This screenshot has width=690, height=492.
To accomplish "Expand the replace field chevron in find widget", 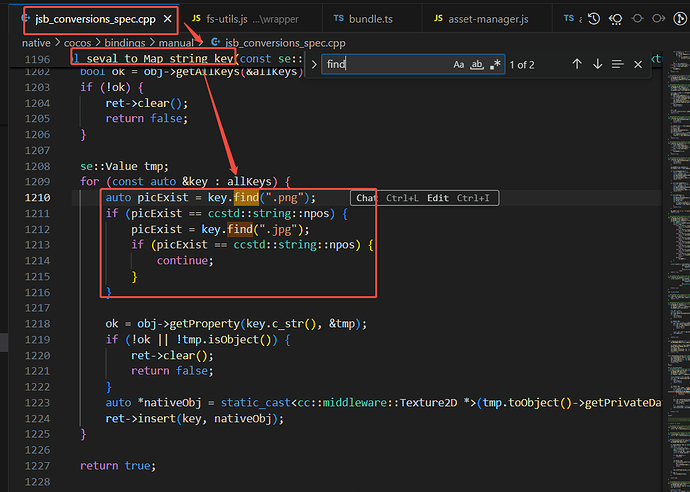I will pyautogui.click(x=314, y=65).
